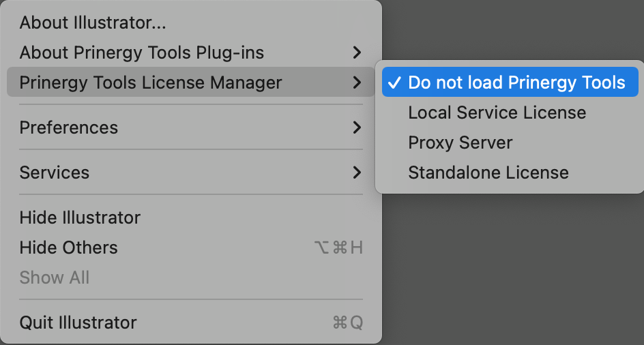Click the ⌘Q shortcut symbol for Quit
Screen dimensions: 644x345
coord(347,322)
